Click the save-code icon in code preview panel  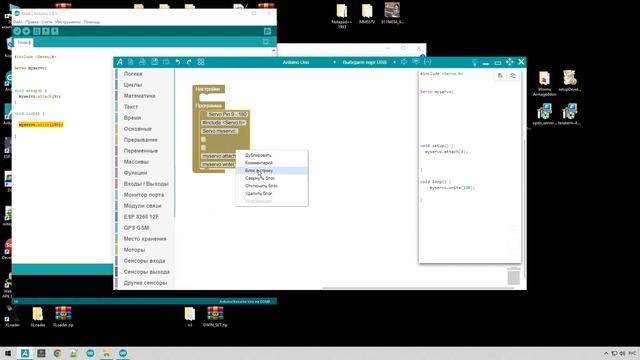(x=500, y=76)
